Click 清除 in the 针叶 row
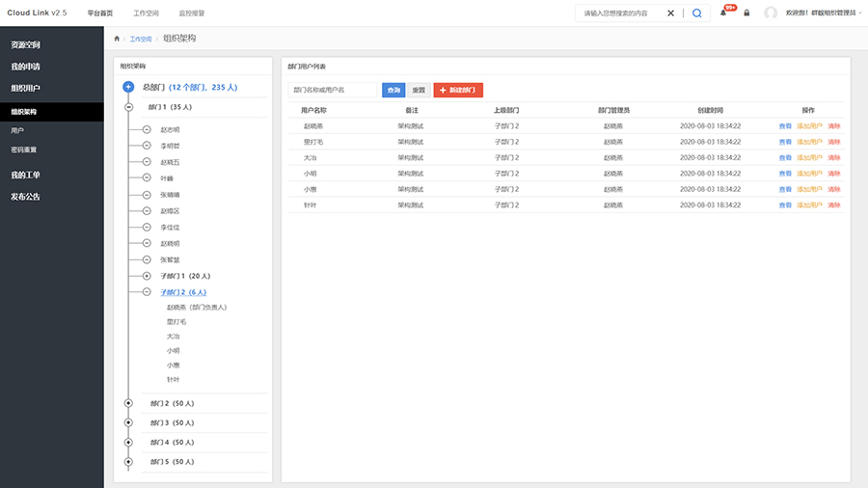 click(x=833, y=204)
